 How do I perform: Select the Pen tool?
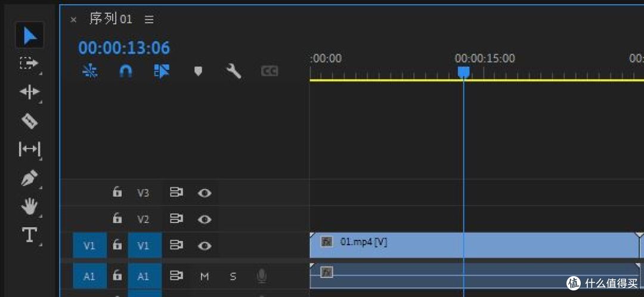[30, 178]
